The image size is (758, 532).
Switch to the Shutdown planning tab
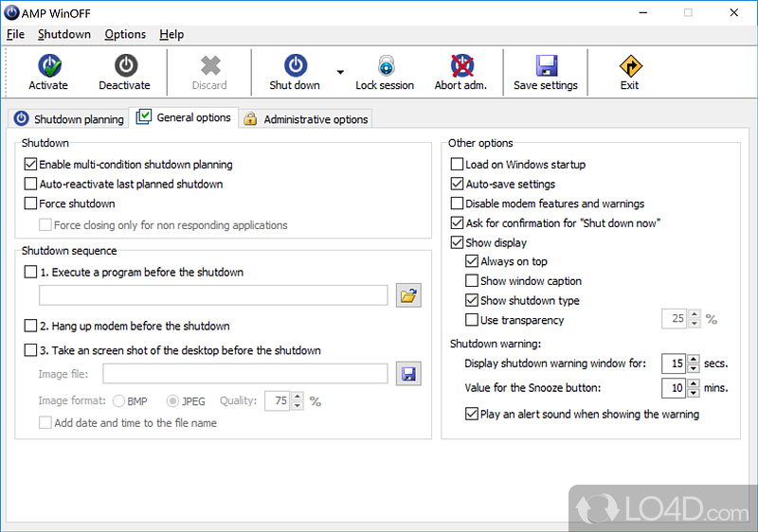click(x=68, y=119)
